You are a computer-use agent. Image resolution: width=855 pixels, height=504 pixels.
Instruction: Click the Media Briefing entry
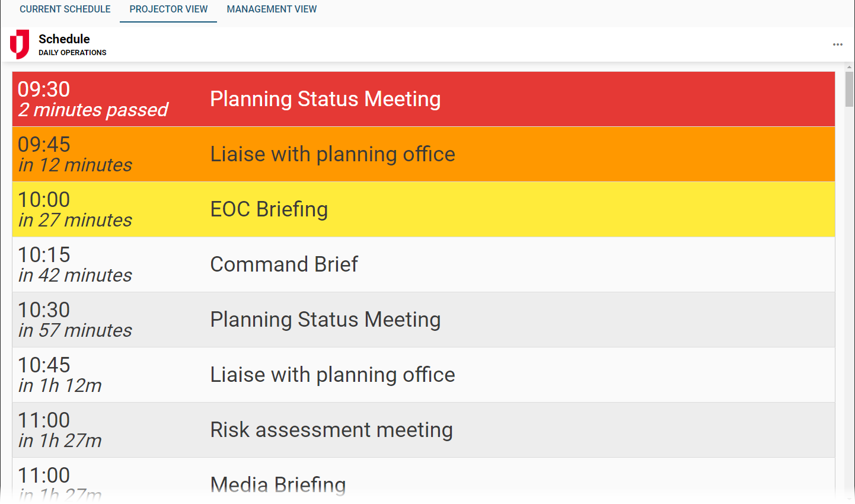(423, 484)
